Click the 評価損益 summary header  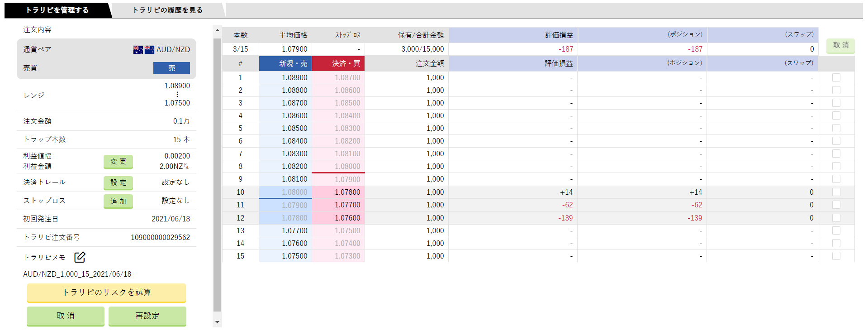513,35
